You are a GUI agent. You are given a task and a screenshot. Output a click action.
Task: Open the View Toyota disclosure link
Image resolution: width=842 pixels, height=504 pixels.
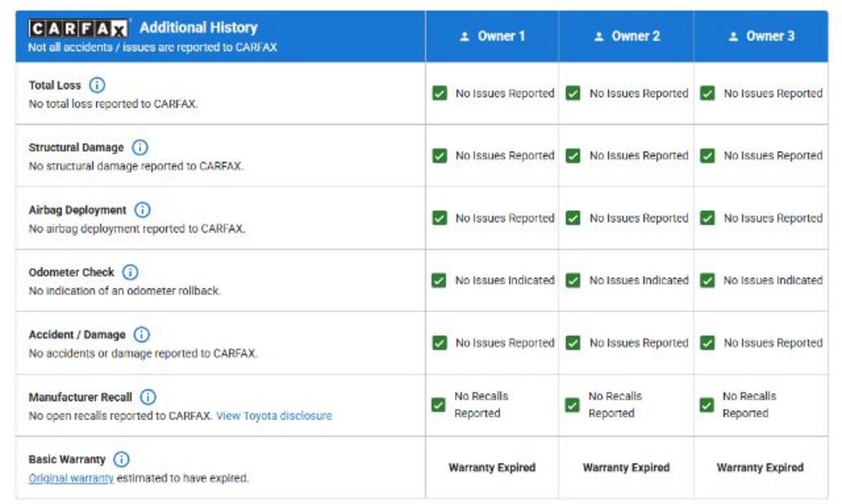click(274, 416)
